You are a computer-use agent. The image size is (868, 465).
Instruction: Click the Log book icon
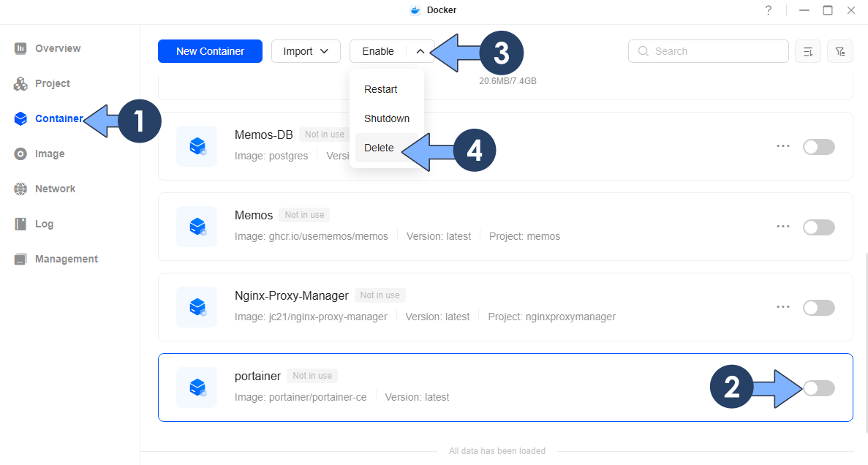pyautogui.click(x=20, y=224)
